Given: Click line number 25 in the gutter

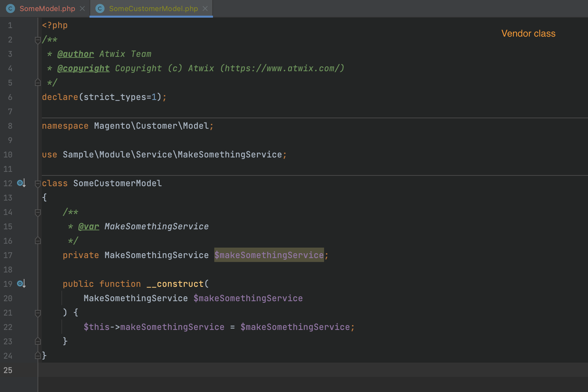Looking at the screenshot, I should tap(8, 370).
